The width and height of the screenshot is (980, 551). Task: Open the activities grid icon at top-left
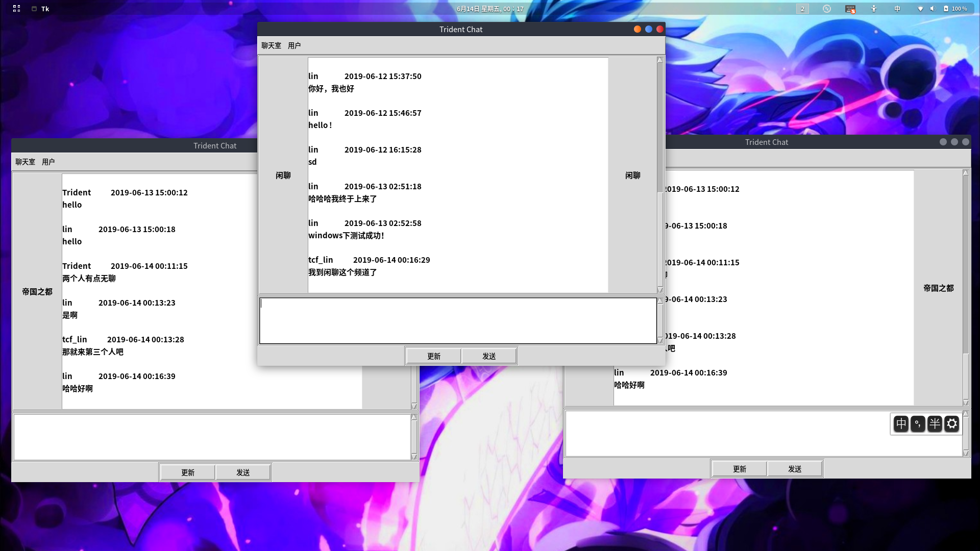pos(16,9)
